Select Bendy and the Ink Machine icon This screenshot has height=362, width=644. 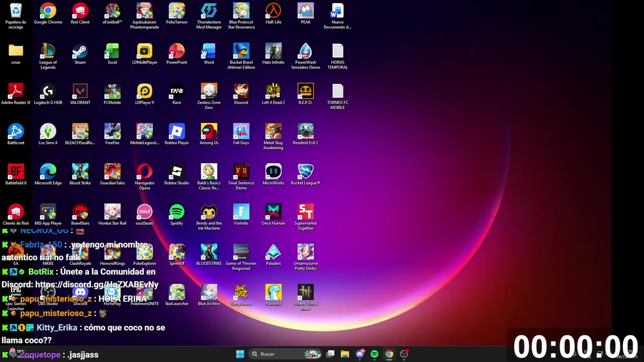pyautogui.click(x=209, y=217)
